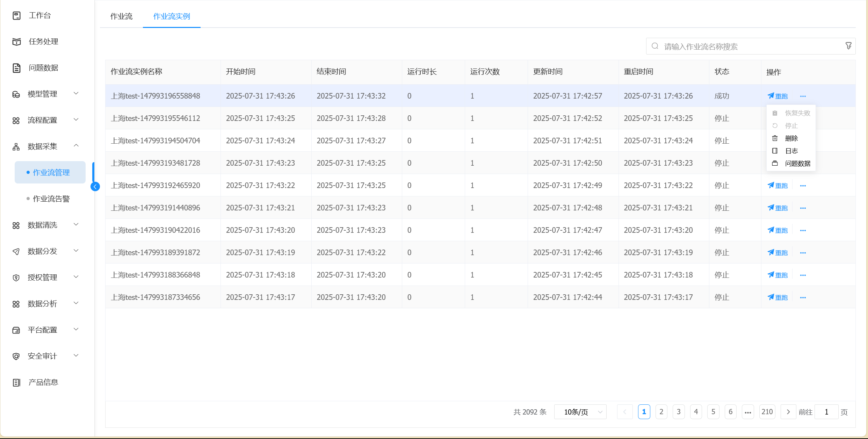Click the 产品信息 sidebar item
The width and height of the screenshot is (868, 439).
(x=43, y=382)
